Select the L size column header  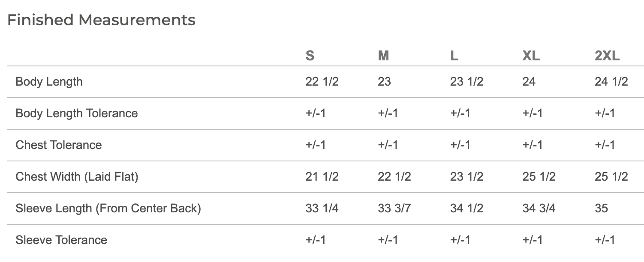coord(454,56)
